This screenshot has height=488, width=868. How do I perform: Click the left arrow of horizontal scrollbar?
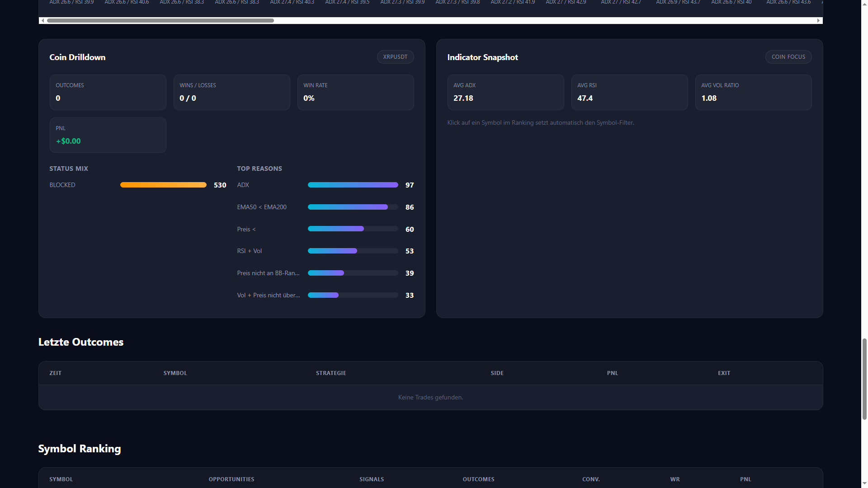[x=42, y=20]
